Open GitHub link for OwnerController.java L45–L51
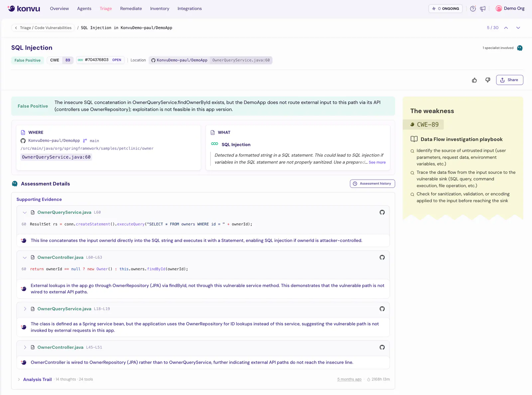The image size is (532, 395). [x=382, y=347]
